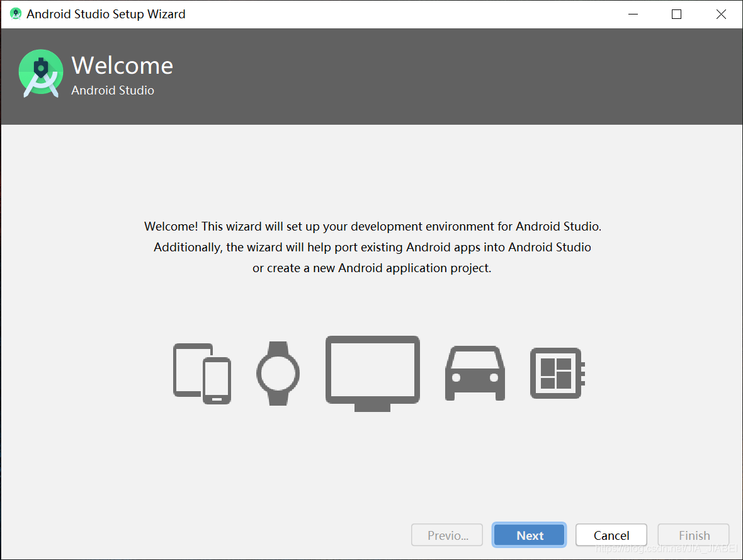Screen dimensions: 743x560
Task: Click the Android Auto car icon
Action: (475, 373)
